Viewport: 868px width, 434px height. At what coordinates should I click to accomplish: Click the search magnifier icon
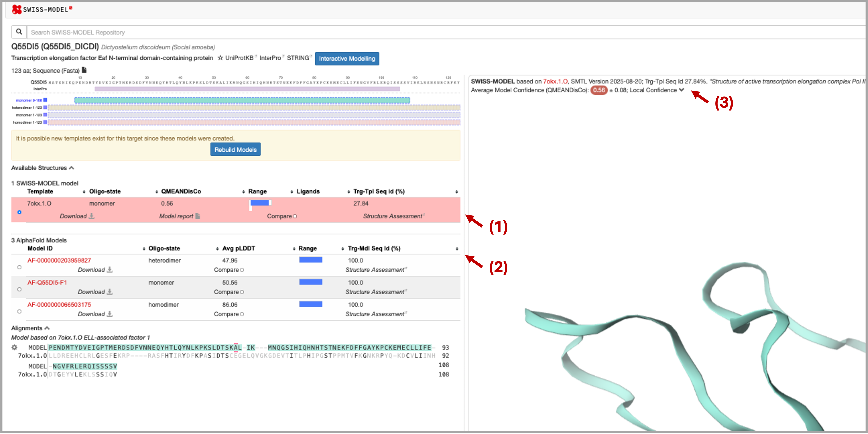[19, 32]
